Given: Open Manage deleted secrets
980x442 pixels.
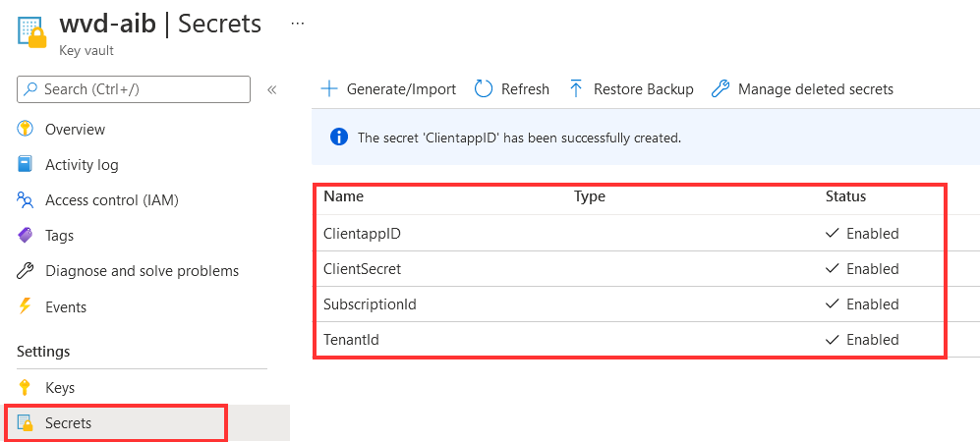Looking at the screenshot, I should tap(802, 89).
